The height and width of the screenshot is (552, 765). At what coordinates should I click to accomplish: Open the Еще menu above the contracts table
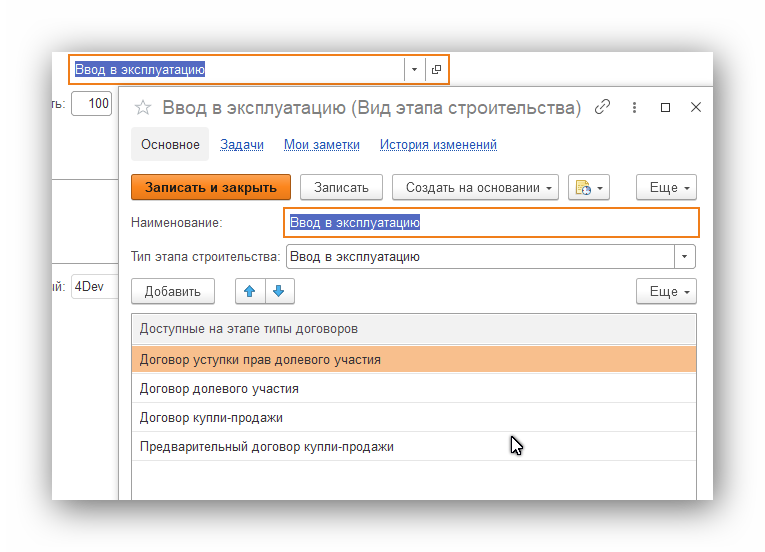[x=666, y=291]
